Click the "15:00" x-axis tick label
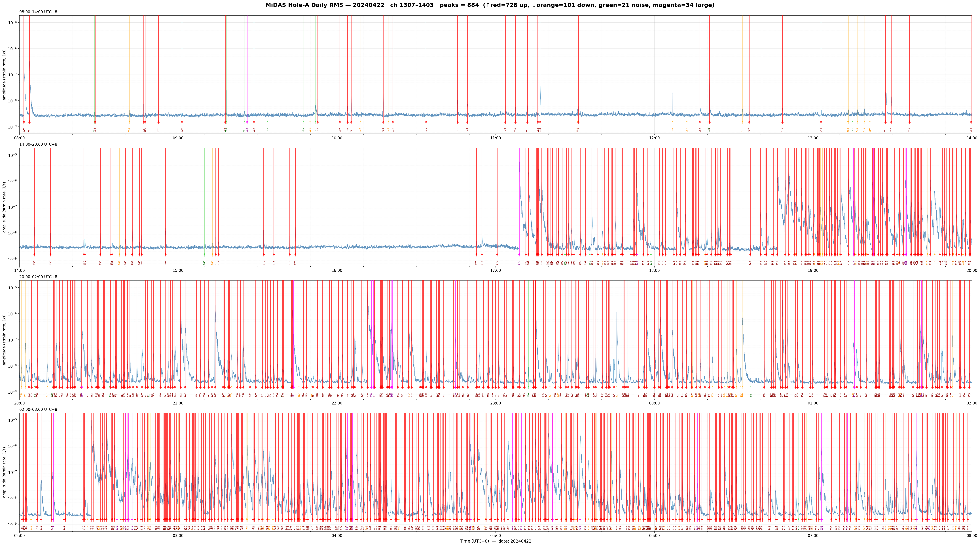Image resolution: width=980 pixels, height=546 pixels. (178, 270)
